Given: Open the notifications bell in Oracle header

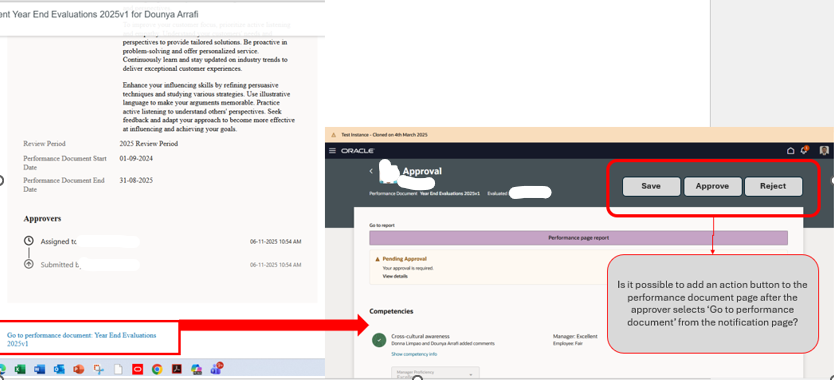Looking at the screenshot, I should [x=804, y=150].
